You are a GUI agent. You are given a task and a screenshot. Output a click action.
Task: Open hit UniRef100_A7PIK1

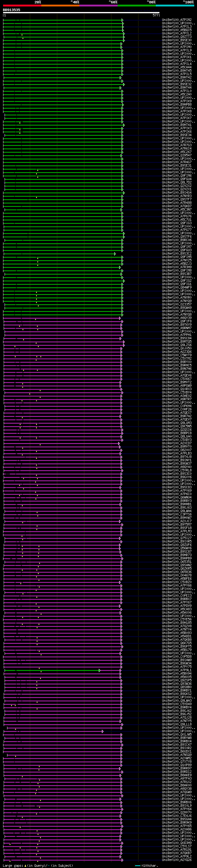click(x=177, y=57)
